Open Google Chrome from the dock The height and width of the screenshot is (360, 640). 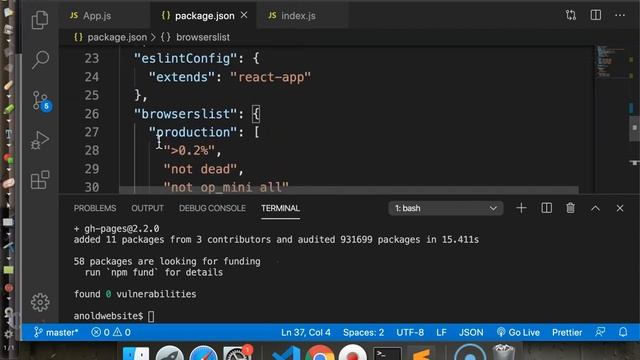(x=320, y=353)
